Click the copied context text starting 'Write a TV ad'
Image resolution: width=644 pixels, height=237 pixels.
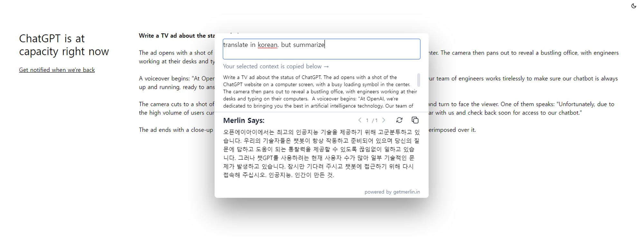[x=320, y=91]
